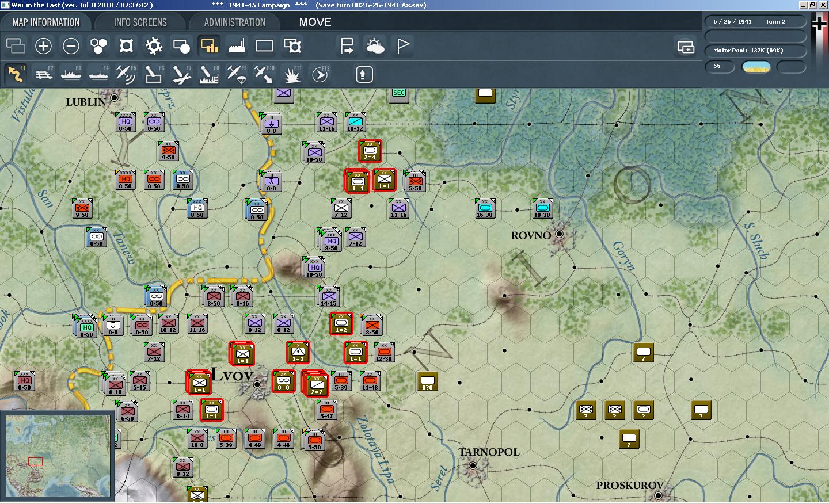Toggle the unit with fort symbol icon
The image size is (829, 504).
pos(292,45)
